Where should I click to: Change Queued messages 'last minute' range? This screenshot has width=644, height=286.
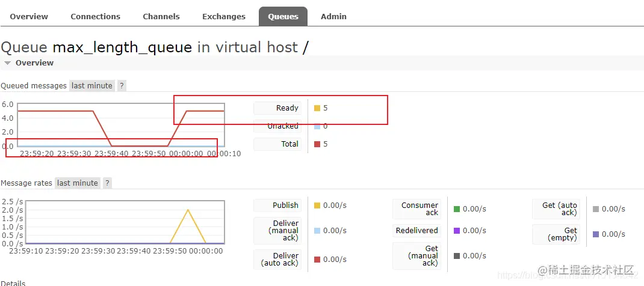[x=92, y=86]
